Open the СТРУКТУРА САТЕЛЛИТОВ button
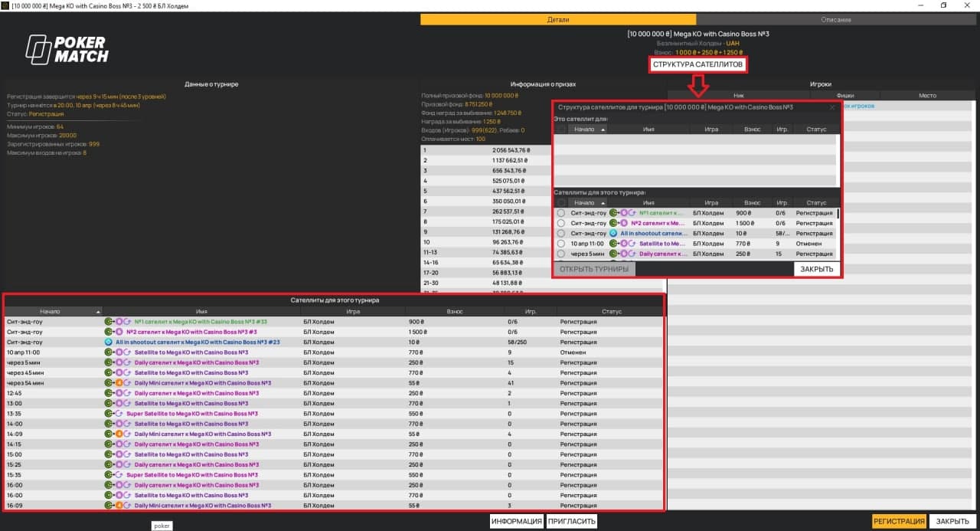This screenshot has height=531, width=980. tap(697, 65)
